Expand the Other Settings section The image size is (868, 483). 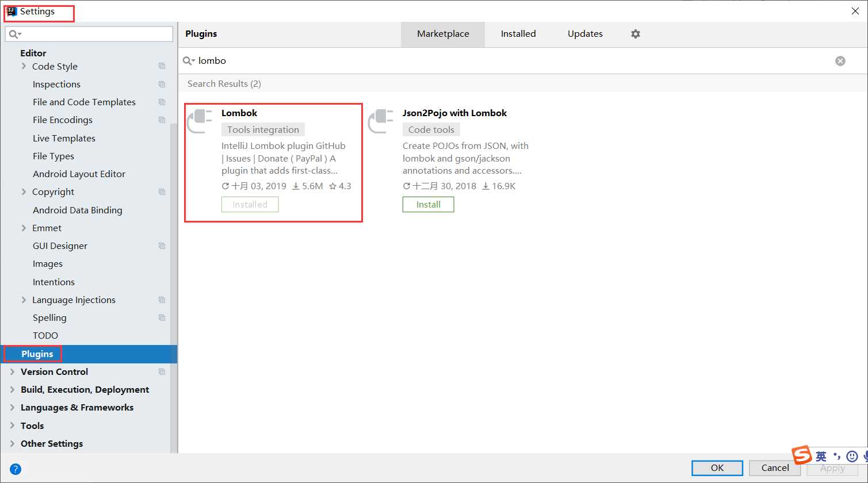point(12,443)
